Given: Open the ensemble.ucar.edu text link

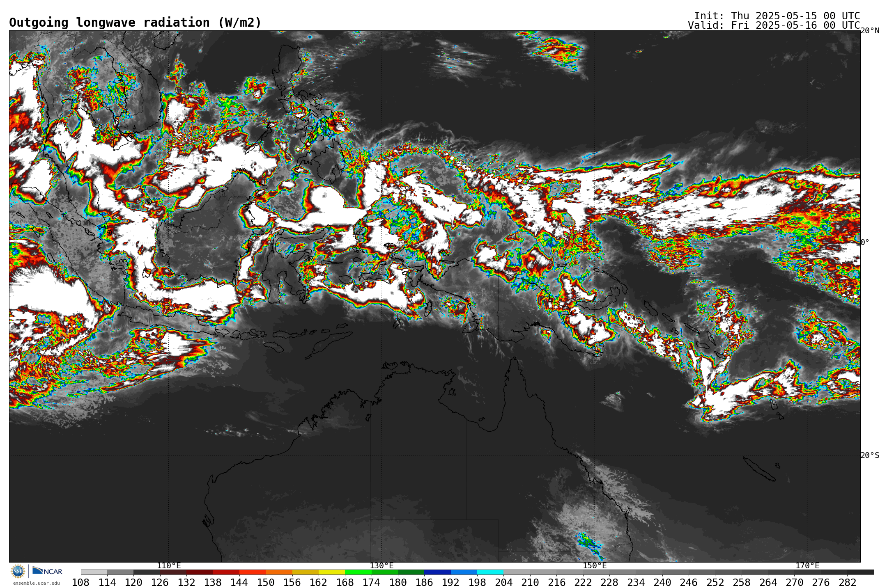Looking at the screenshot, I should tap(36, 583).
